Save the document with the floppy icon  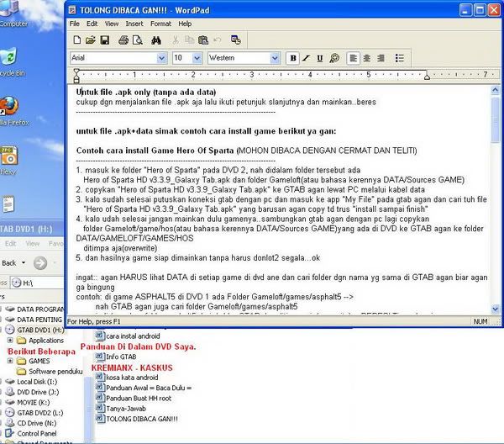105,40
